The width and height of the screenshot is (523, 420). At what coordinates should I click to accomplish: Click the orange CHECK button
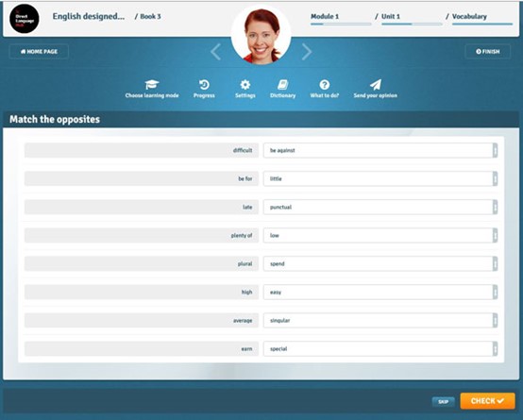click(488, 400)
